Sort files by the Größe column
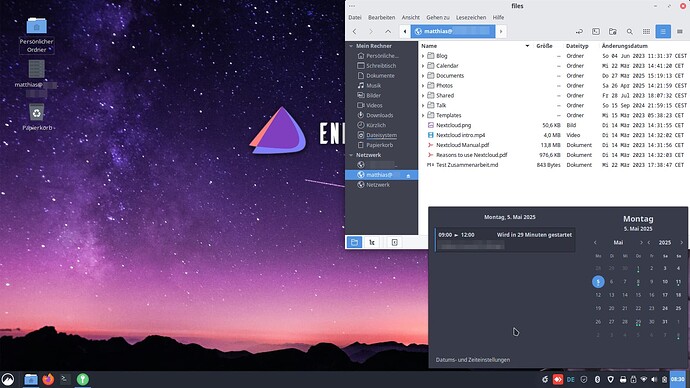The image size is (690, 388). (544, 46)
